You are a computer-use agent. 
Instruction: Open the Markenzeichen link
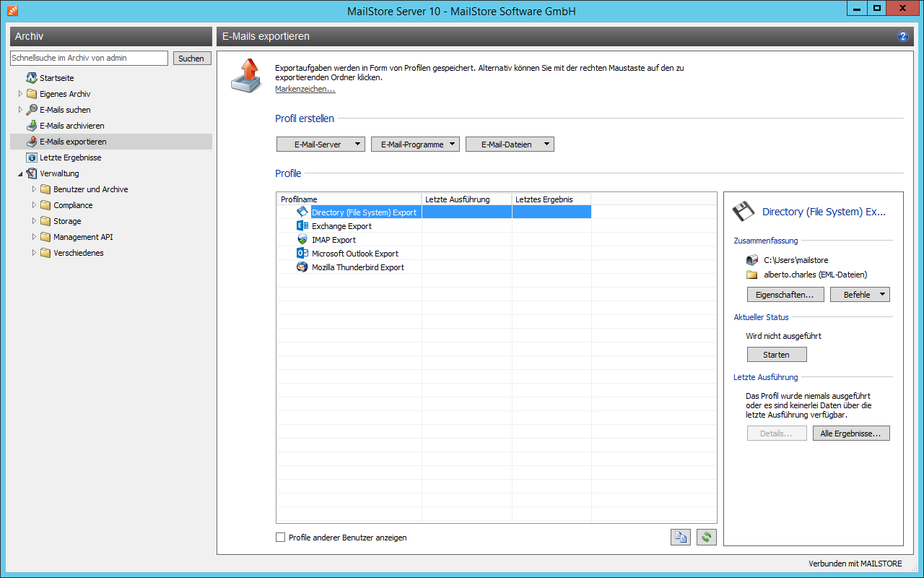(x=305, y=89)
